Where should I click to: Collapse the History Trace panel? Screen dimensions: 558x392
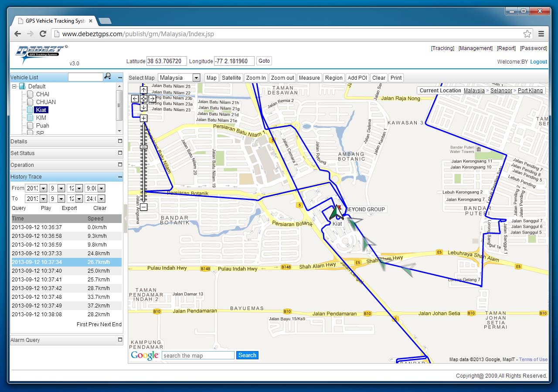click(x=120, y=177)
